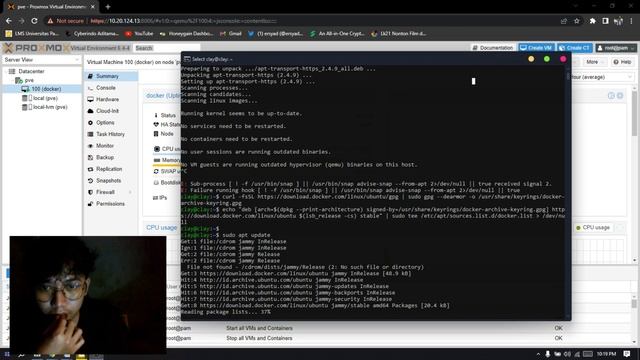Image resolution: width=640 pixels, height=360 pixels.
Task: Open a new browser tab
Action: (x=108, y=7)
